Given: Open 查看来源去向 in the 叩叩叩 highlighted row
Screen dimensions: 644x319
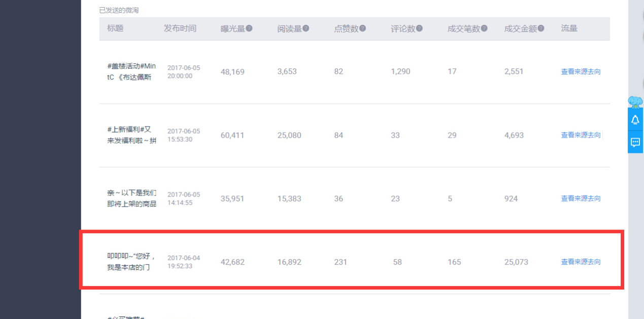Looking at the screenshot, I should [x=581, y=262].
